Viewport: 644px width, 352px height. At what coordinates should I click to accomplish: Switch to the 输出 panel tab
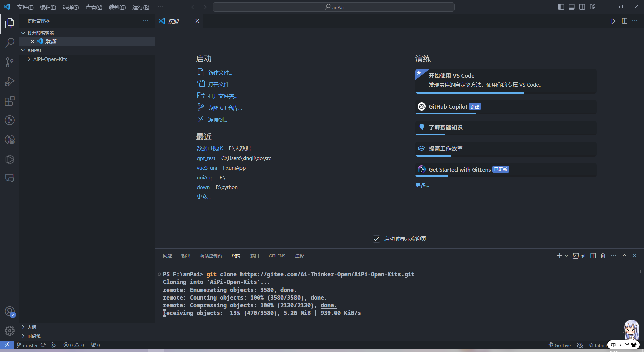coord(186,256)
